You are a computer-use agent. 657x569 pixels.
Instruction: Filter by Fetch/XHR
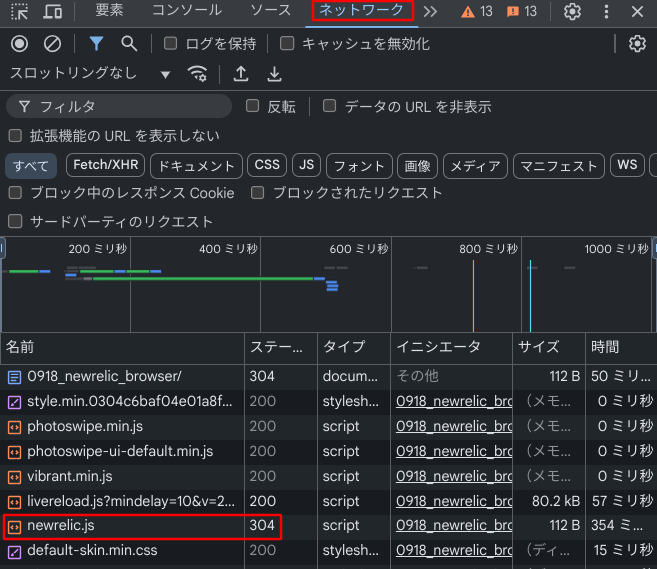click(x=106, y=165)
